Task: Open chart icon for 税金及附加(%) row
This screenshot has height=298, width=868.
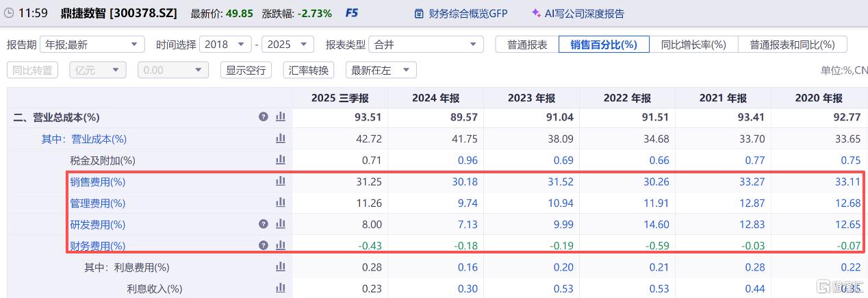Action: coord(280,160)
